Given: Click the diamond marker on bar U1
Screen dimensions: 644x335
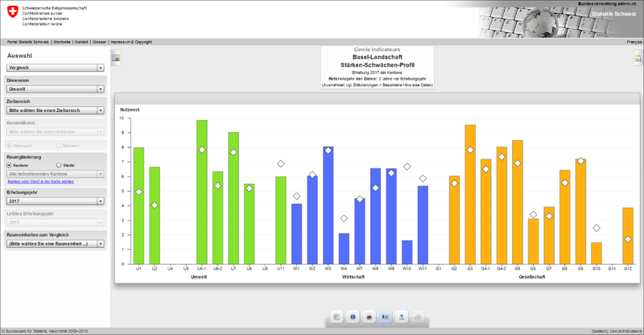Looking at the screenshot, I should tap(138, 192).
